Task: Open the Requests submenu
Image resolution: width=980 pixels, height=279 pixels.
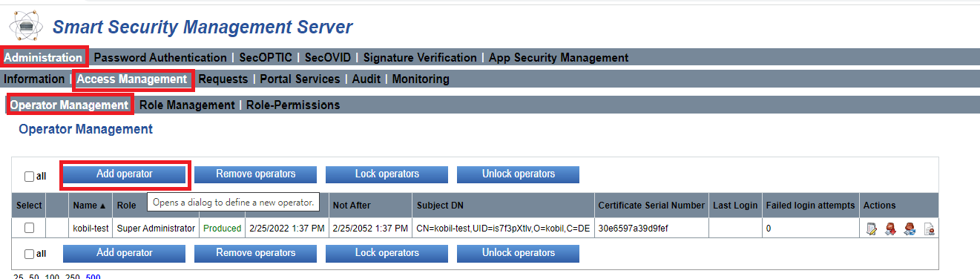Action: 223,79
